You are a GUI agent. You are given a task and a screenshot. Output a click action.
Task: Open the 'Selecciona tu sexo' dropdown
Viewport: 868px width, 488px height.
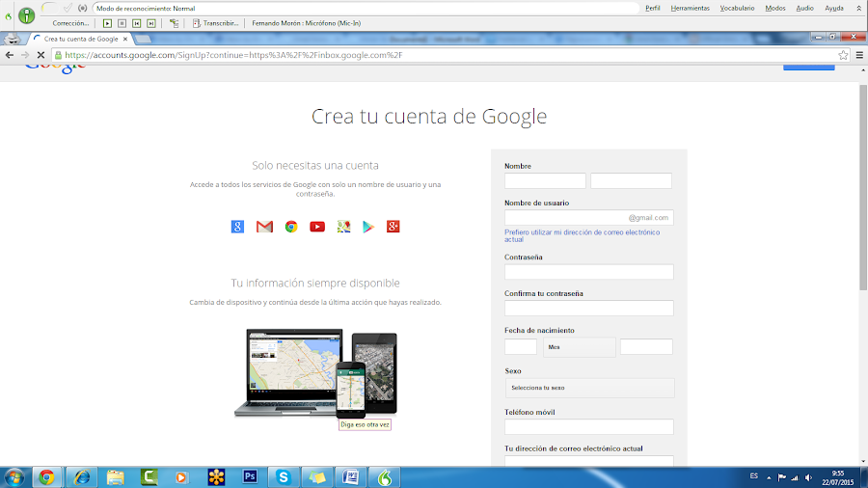(x=589, y=388)
